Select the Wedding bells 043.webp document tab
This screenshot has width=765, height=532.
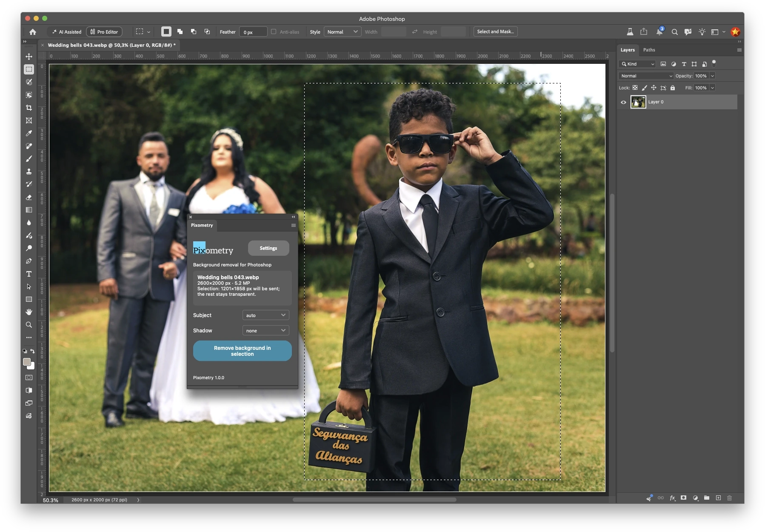[x=111, y=45]
